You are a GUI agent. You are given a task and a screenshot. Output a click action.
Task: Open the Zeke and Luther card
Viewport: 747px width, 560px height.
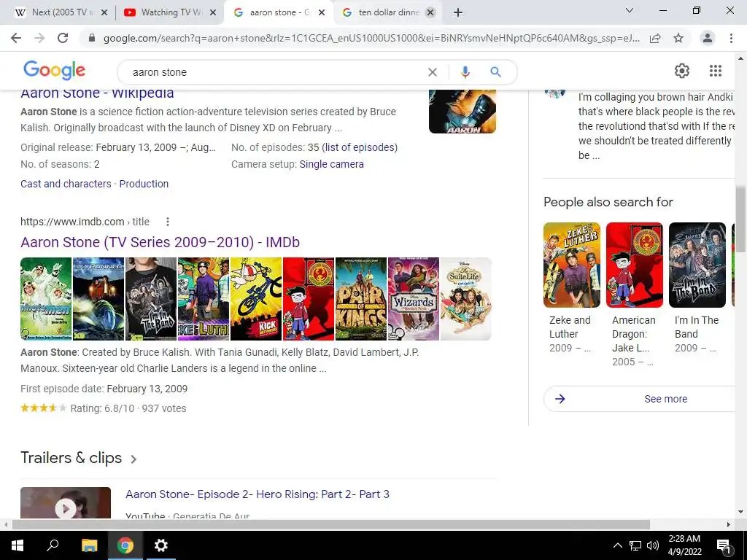[x=572, y=289]
